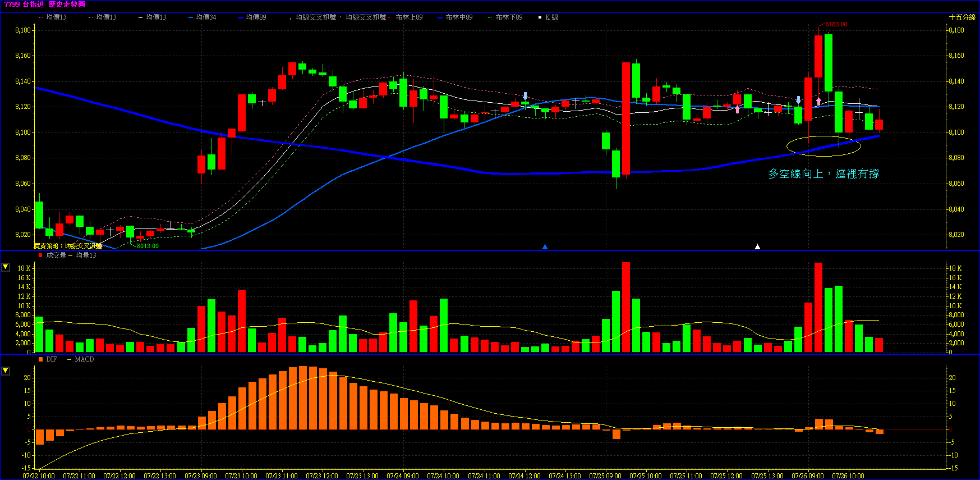Select the 均價34 legend entry

(202, 17)
